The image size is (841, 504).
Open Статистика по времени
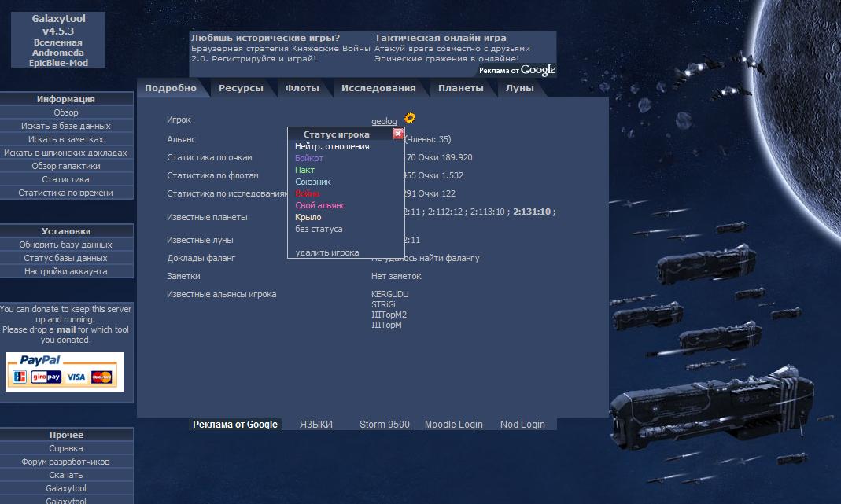tap(66, 193)
